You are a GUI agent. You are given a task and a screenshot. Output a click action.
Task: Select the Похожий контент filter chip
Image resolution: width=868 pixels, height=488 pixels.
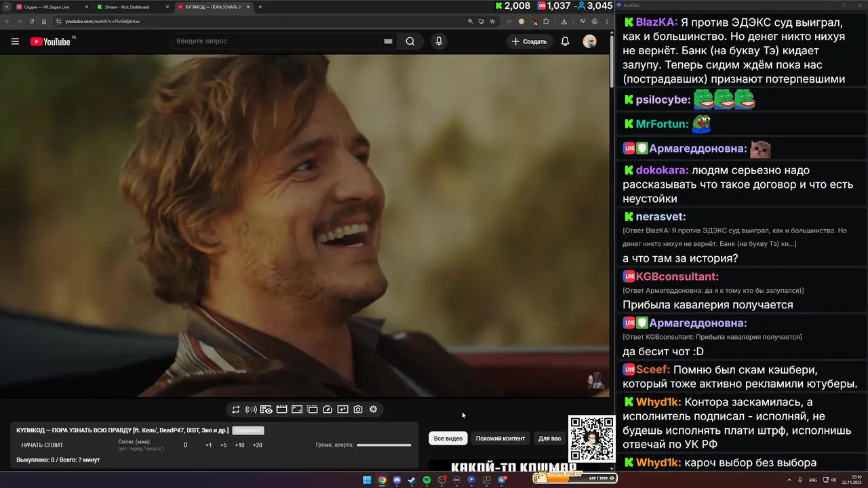(500, 439)
